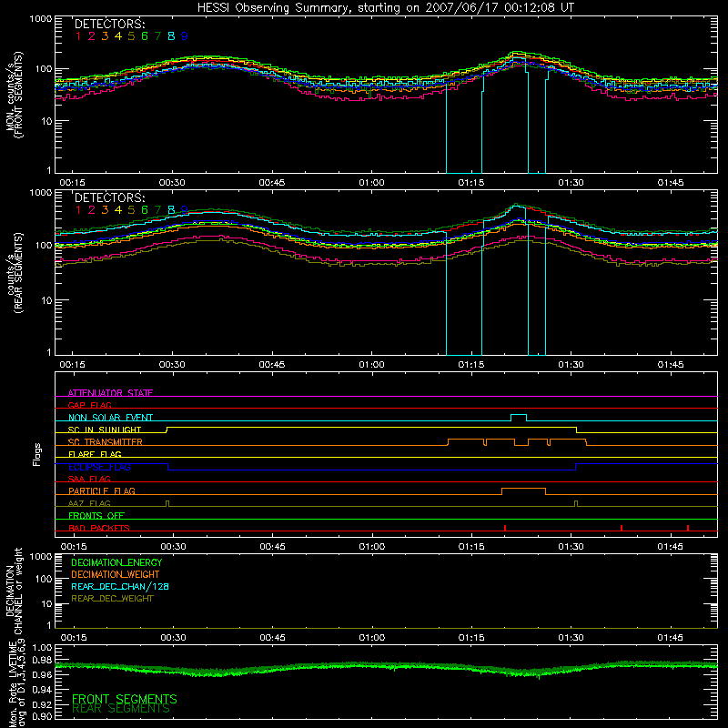Click the '01:45' time label under the decimation plot
Image resolution: width=728 pixels, height=728 pixels.
tap(670, 638)
